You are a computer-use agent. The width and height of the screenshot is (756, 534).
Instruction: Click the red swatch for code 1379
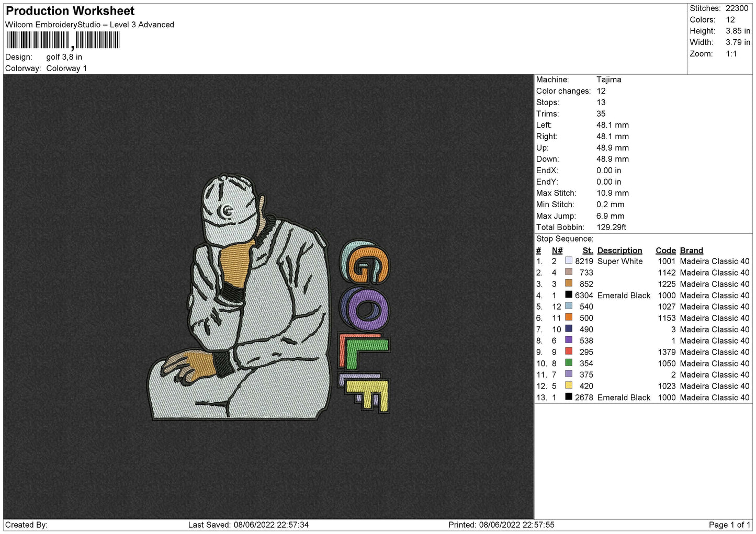pyautogui.click(x=569, y=351)
